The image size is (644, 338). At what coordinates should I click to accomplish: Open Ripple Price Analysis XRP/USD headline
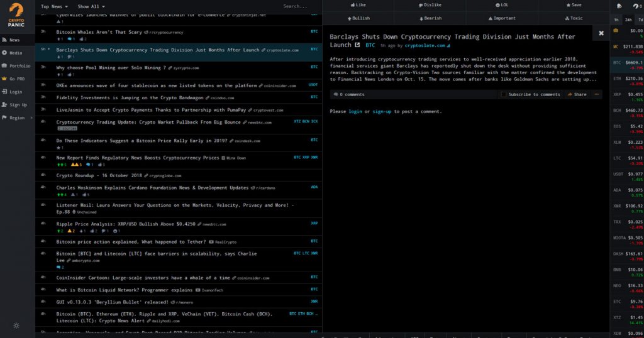tap(126, 224)
